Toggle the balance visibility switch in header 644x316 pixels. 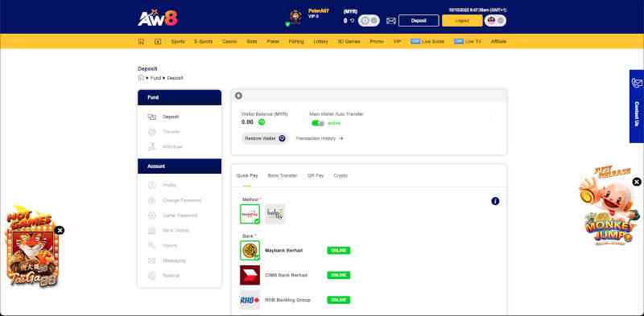pyautogui.click(x=369, y=21)
